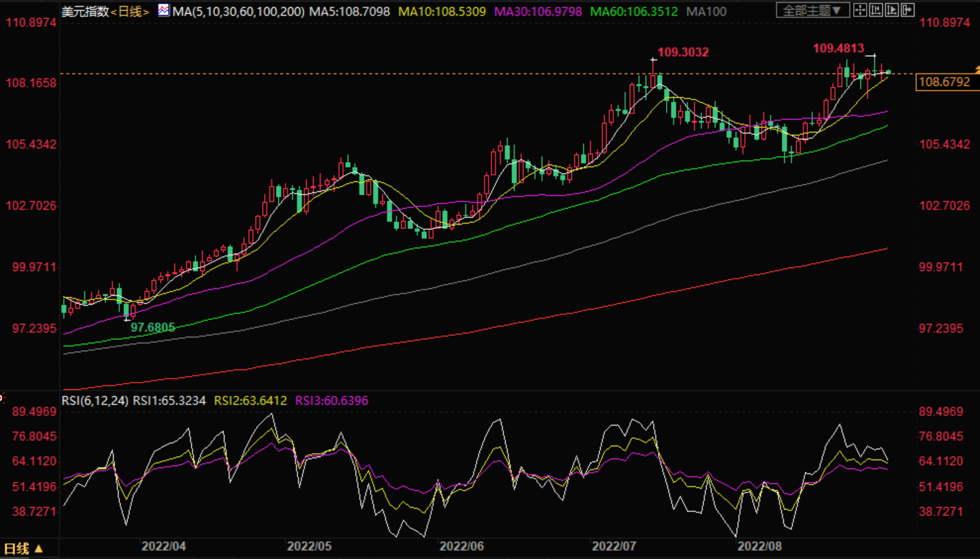Viewport: 980px width, 559px height.
Task: Click the yellow MA10:108.5309 legend
Action: tap(441, 11)
